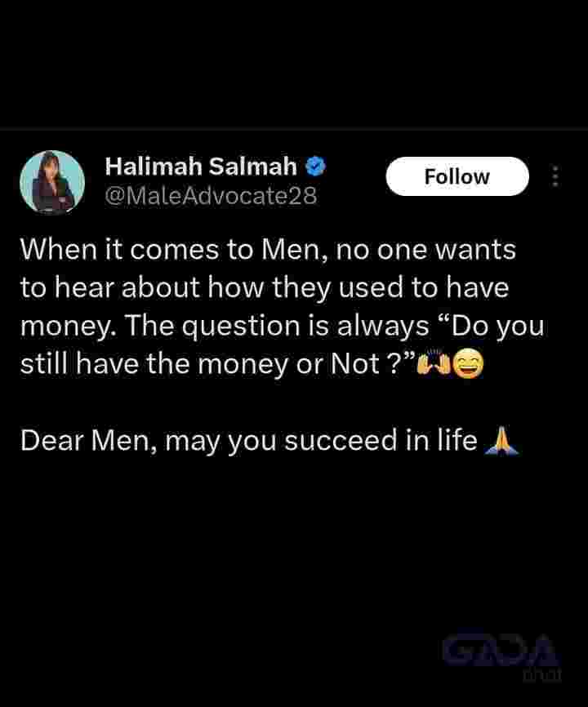Click the raised hands emoji
This screenshot has width=588, height=707.
pyautogui.click(x=434, y=363)
